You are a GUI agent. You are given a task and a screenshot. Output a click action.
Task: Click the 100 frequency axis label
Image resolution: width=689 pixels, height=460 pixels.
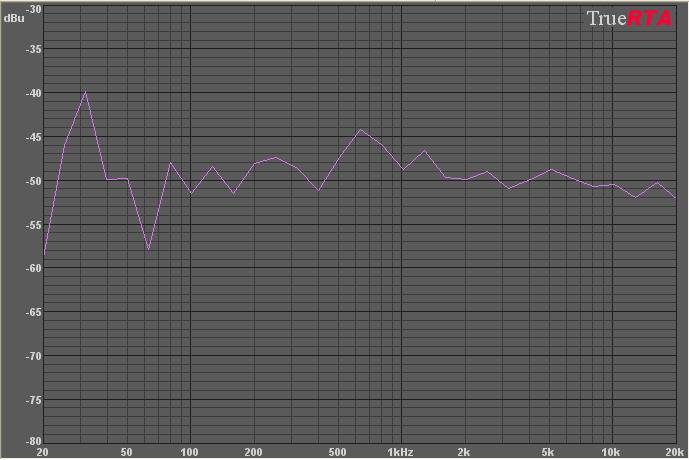189,452
